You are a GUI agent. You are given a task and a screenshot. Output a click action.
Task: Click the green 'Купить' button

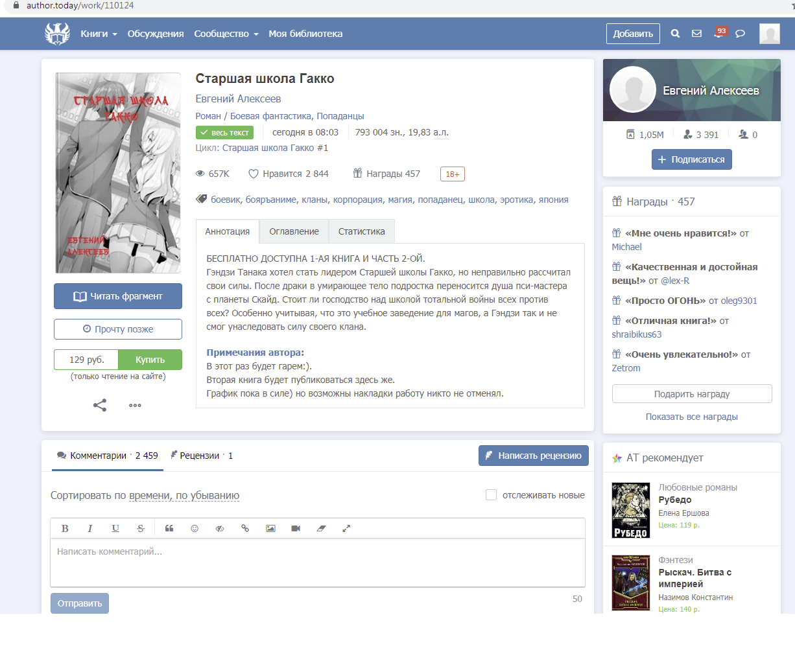(x=150, y=360)
